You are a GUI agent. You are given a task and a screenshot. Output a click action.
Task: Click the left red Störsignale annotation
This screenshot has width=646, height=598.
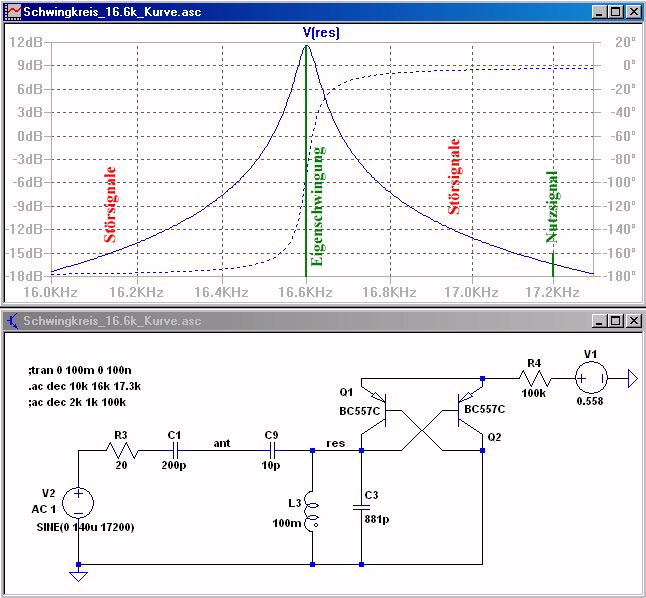(110, 204)
